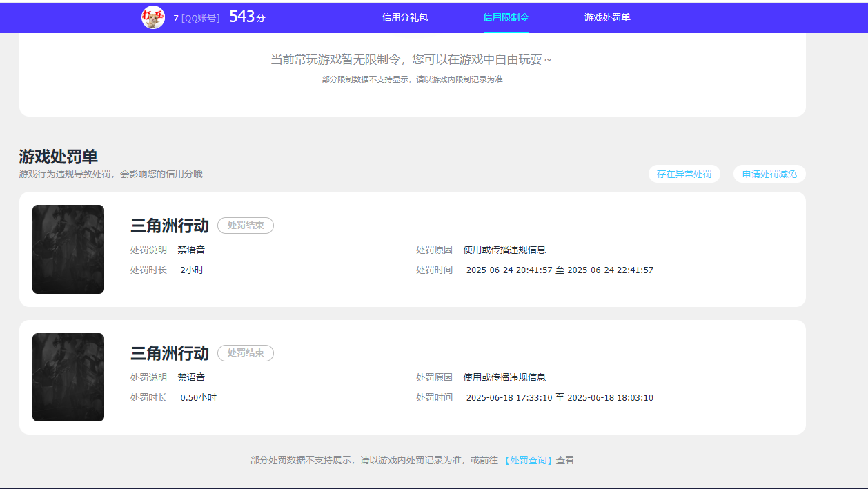Click the 使用或传播违规信息 penalty reason text
Screen dimensions: 868x489
503,250
